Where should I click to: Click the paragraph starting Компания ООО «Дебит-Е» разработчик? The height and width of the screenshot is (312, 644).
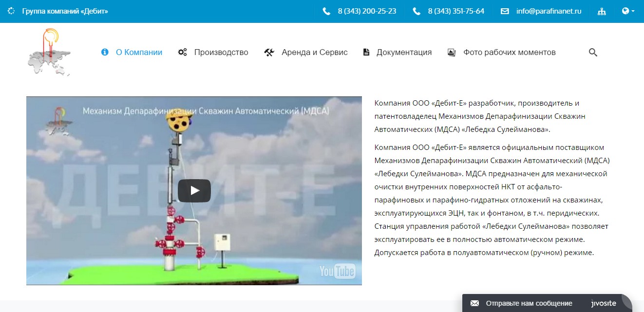click(480, 116)
